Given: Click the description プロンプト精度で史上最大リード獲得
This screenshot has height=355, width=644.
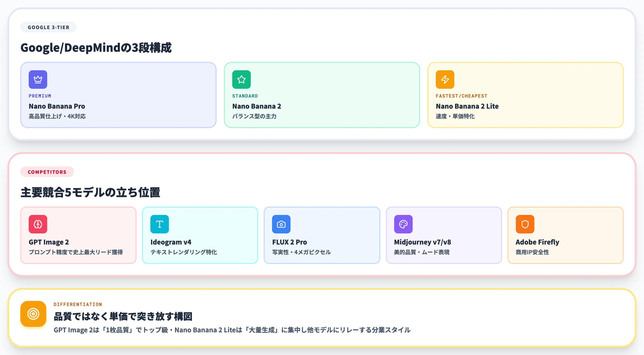Looking at the screenshot, I should tap(76, 252).
